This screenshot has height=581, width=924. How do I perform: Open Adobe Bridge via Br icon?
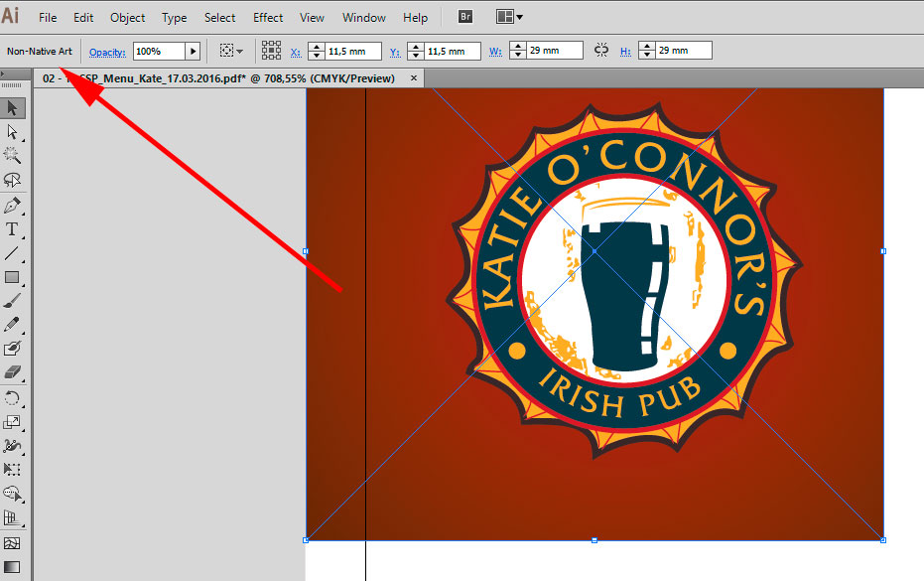click(x=464, y=17)
